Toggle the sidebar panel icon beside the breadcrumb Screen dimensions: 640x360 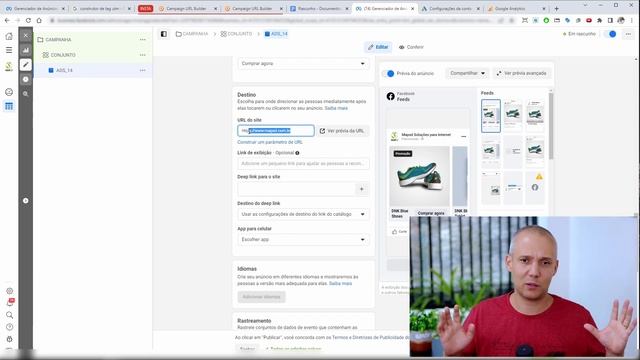point(164,34)
